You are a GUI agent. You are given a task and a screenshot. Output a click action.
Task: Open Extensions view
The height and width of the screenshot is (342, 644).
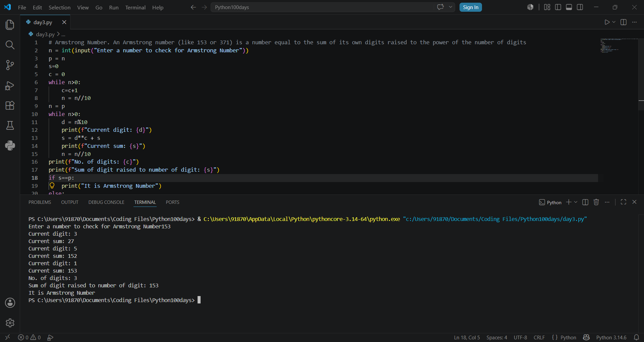click(x=10, y=105)
